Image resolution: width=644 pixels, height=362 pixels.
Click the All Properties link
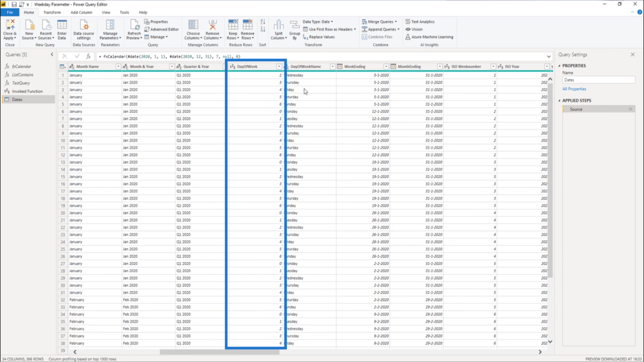pos(574,89)
